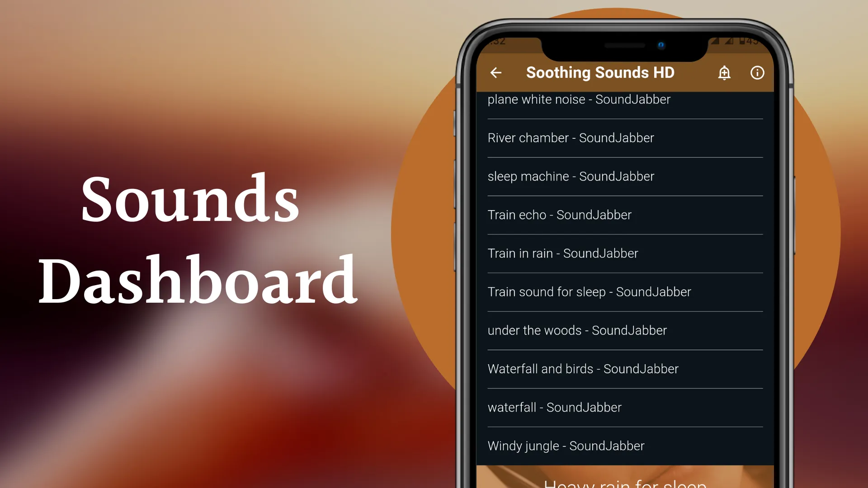868x488 pixels.
Task: Select Waterfall and birds SoundJabber
Action: coord(583,368)
